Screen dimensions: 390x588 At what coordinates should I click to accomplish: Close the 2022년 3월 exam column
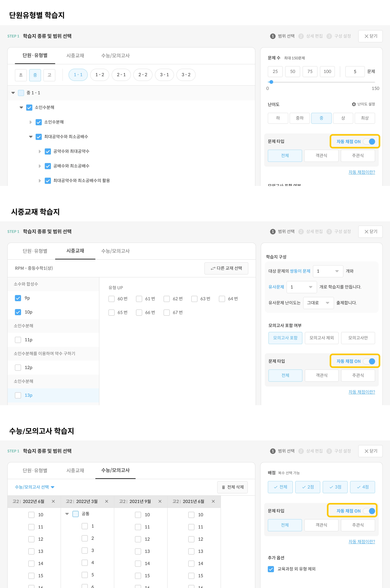[107, 501]
